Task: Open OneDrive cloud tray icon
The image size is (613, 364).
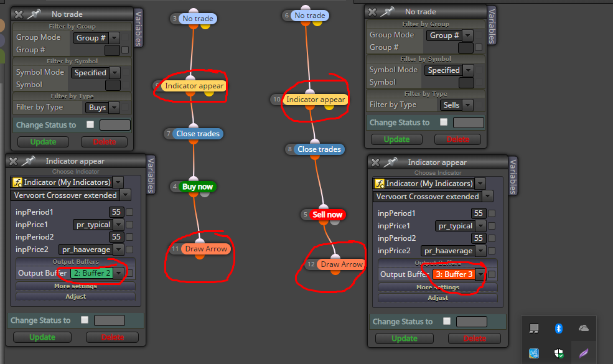Action: [x=584, y=328]
